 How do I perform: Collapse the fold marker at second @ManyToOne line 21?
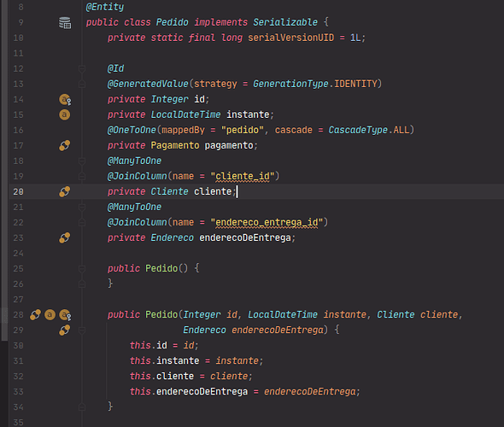click(x=82, y=208)
